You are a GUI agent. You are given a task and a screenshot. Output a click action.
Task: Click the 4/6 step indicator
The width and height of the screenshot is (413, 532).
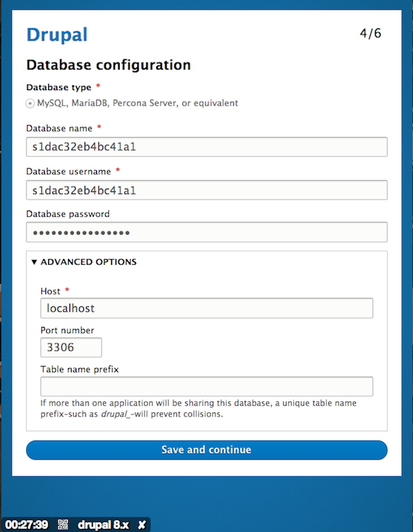[x=370, y=33]
